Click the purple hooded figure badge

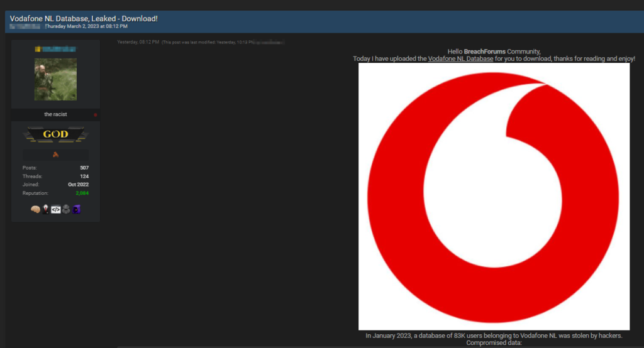point(76,209)
